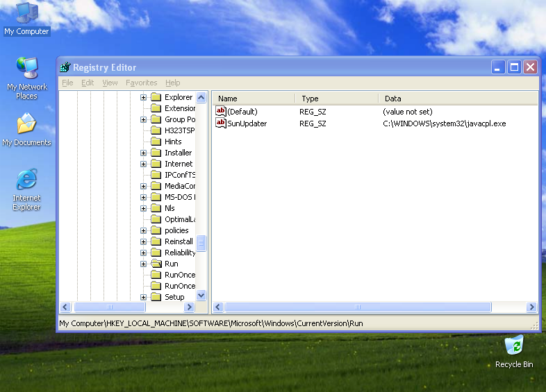This screenshot has width=546, height=392.
Task: Sort values by Data column header
Action: (x=458, y=99)
